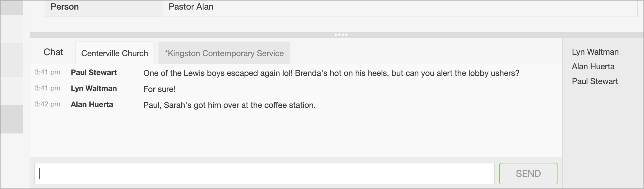Click the four-dot panel resize handle
This screenshot has height=189, width=644.
pos(341,35)
